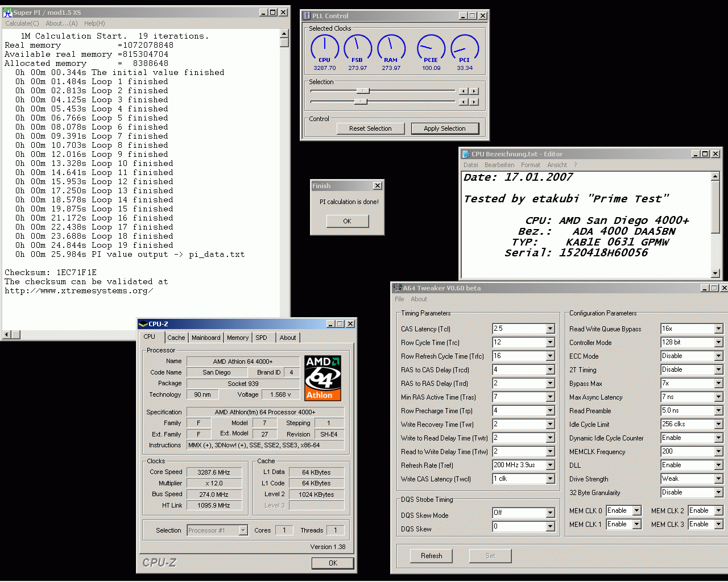Image resolution: width=728 pixels, height=582 pixels.
Task: Click Super PI vertical scrollbar up arrow
Action: tap(284, 34)
